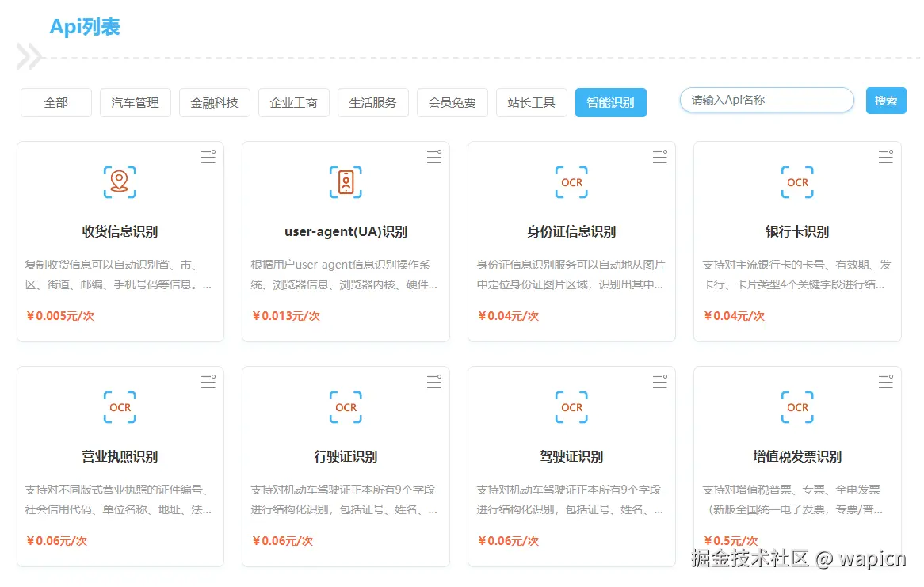Image resolution: width=924 pixels, height=587 pixels.
Task: Click the ¥0.06元/次 price on 驾驶证识别
Action: coord(509,541)
